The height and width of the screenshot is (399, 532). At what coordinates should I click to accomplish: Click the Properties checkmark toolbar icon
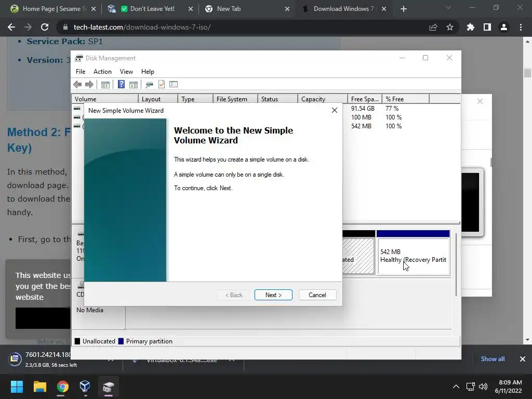click(x=162, y=84)
